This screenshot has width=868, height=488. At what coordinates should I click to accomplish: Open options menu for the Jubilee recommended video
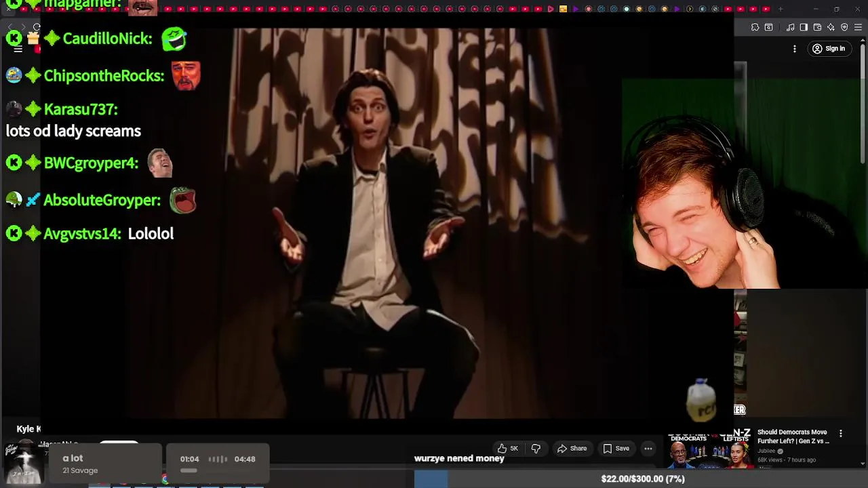[x=841, y=434]
